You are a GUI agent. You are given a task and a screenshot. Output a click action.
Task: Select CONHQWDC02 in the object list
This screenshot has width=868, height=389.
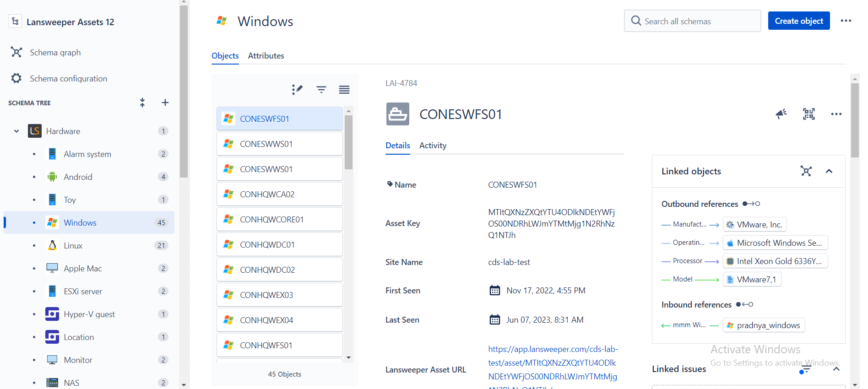[280, 270]
